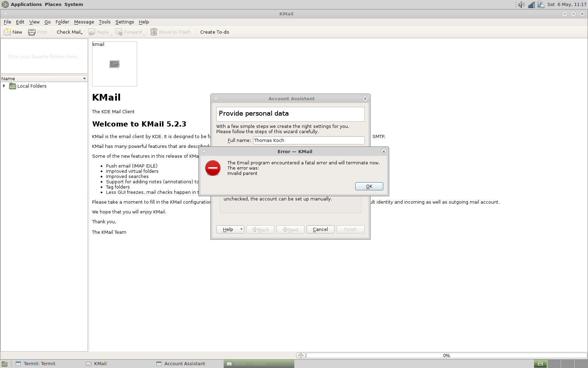Click the 0% progress bar
The width and height of the screenshot is (588, 368).
(446, 355)
